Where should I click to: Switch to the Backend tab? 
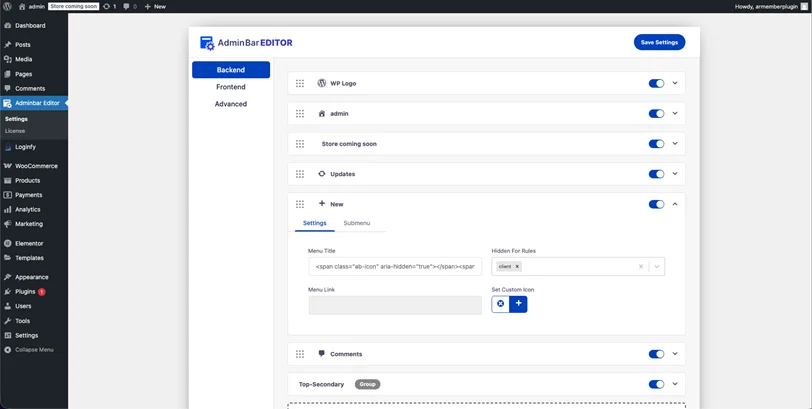coord(231,70)
